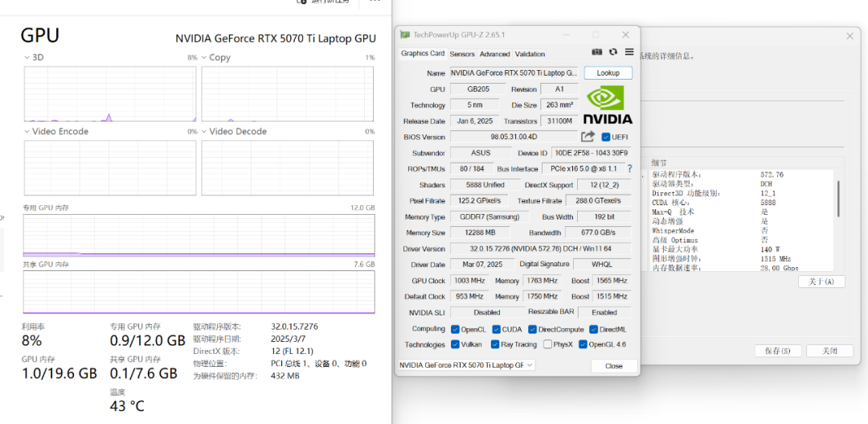Image resolution: width=868 pixels, height=424 pixels.
Task: Click the 关闭 button in NVIDIA dialog
Action: [x=829, y=351]
